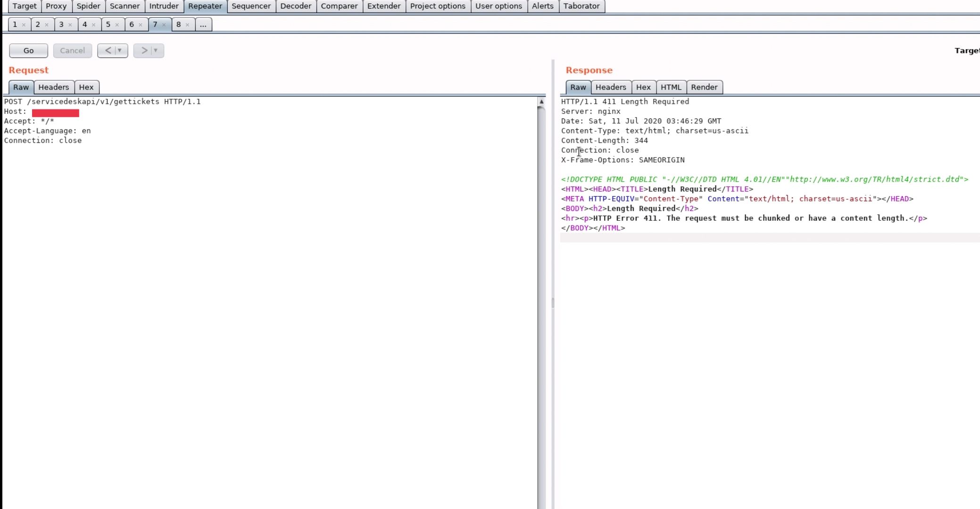Image resolution: width=980 pixels, height=509 pixels.
Task: Open the forward history dropdown arrow
Action: [156, 50]
